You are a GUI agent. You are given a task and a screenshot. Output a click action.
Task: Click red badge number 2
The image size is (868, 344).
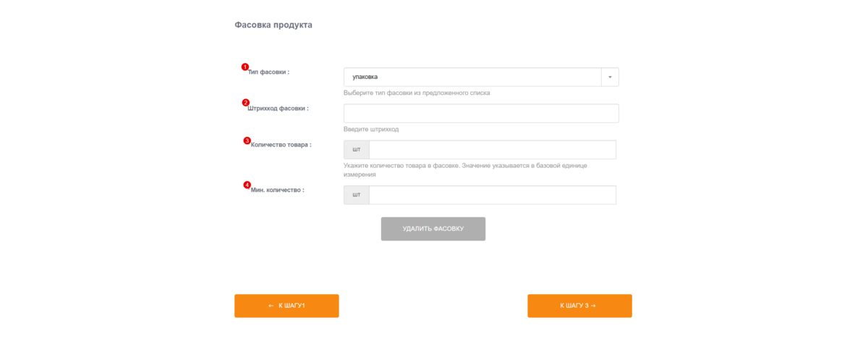[x=246, y=103]
